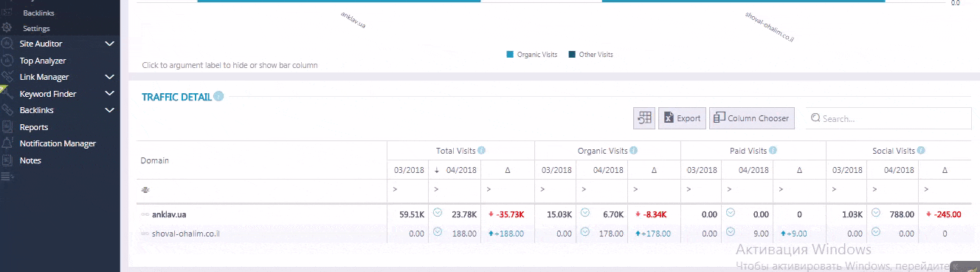
Task: Open the Backlinks submenu item above Settings
Action: pyautogui.click(x=38, y=13)
